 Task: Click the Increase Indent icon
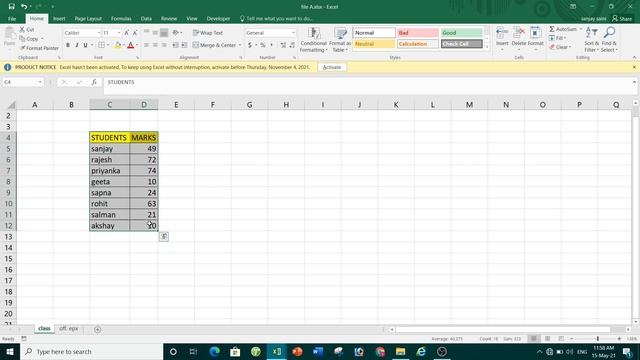(x=184, y=45)
